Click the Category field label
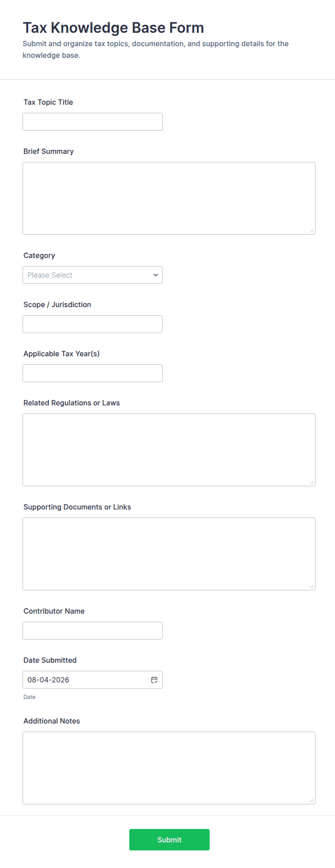The width and height of the screenshot is (335, 868). [x=39, y=255]
